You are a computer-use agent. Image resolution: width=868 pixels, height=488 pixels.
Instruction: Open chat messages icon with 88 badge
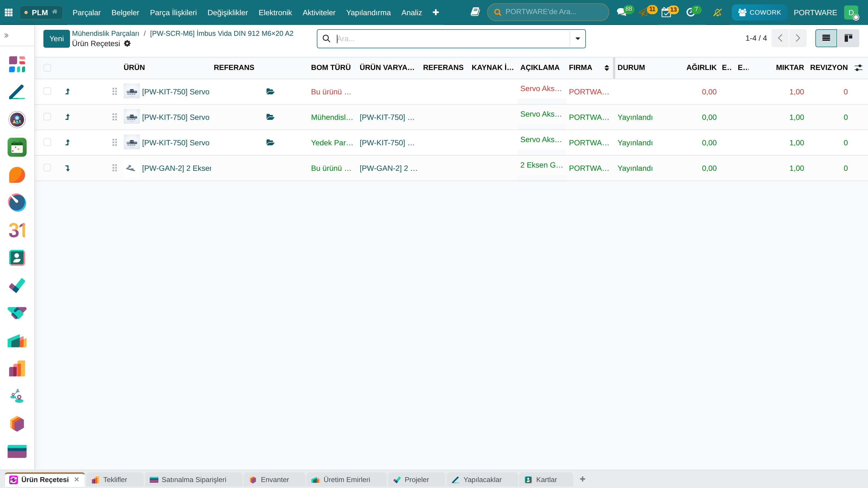point(621,12)
